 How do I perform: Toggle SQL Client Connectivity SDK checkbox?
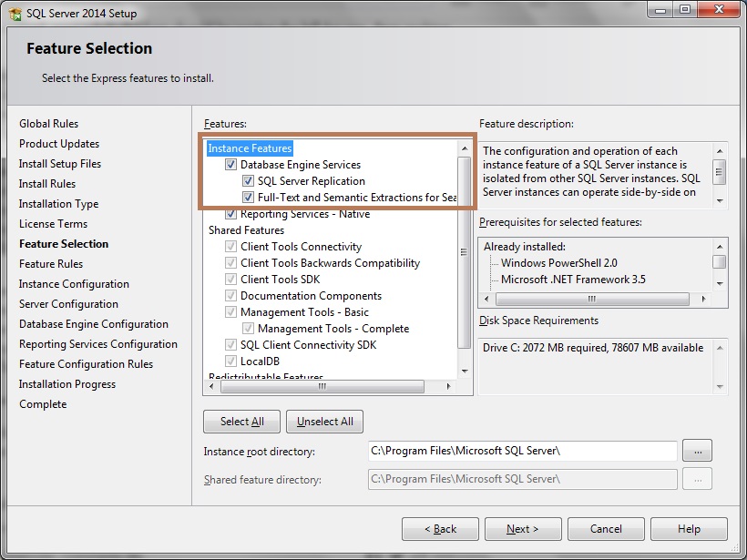coord(230,345)
